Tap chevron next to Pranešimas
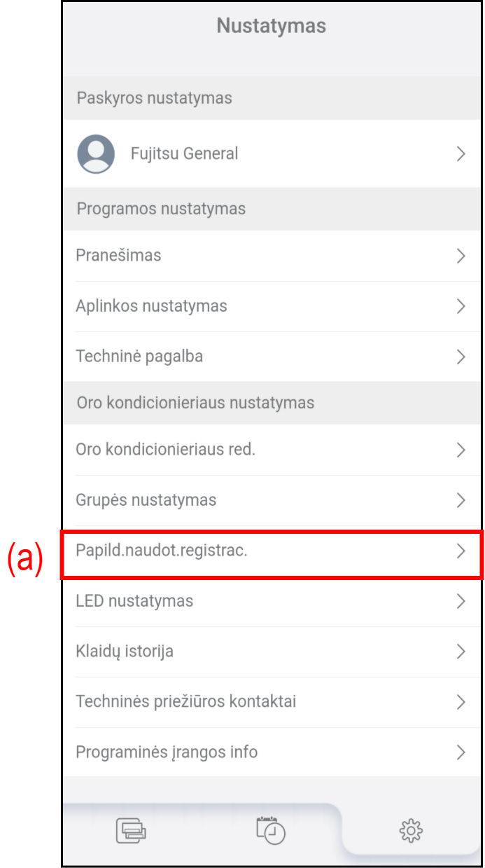Screen dimensions: 485x868 click(461, 256)
